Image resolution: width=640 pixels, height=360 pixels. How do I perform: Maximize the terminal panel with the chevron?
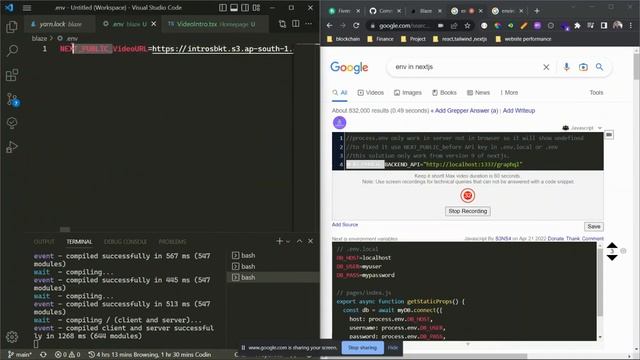[300, 241]
